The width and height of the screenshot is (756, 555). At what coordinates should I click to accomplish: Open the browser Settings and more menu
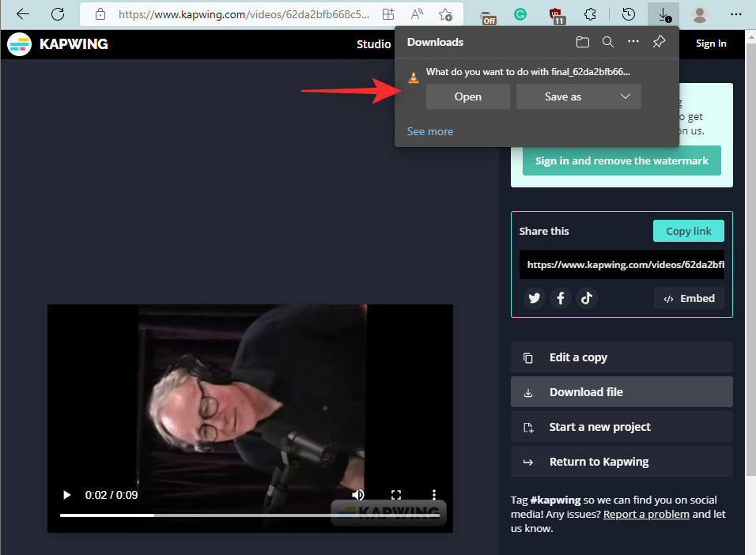coord(735,14)
